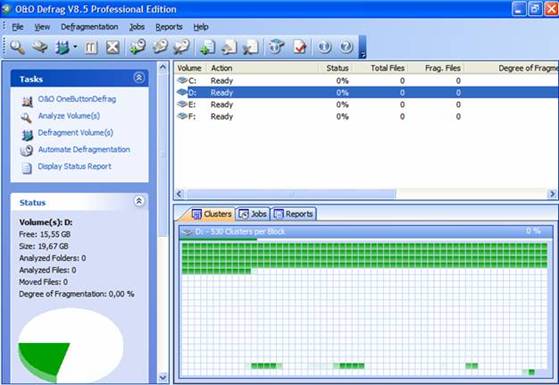This screenshot has height=385, width=559.
Task: Click the disk drive toolbar icon
Action: 39,47
